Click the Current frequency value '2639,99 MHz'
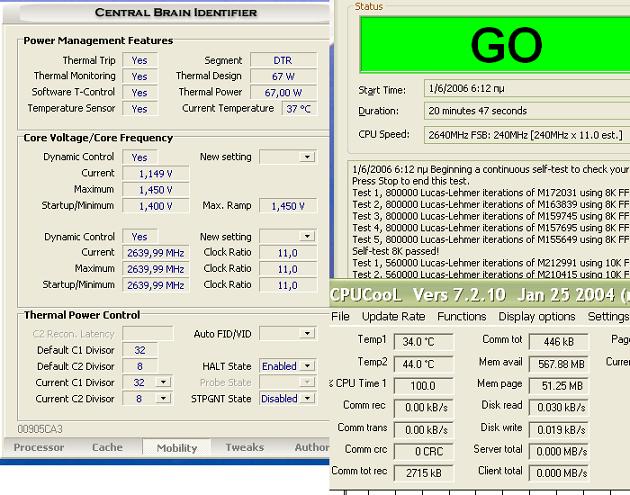Viewport: 630px width, 495px height. (155, 253)
